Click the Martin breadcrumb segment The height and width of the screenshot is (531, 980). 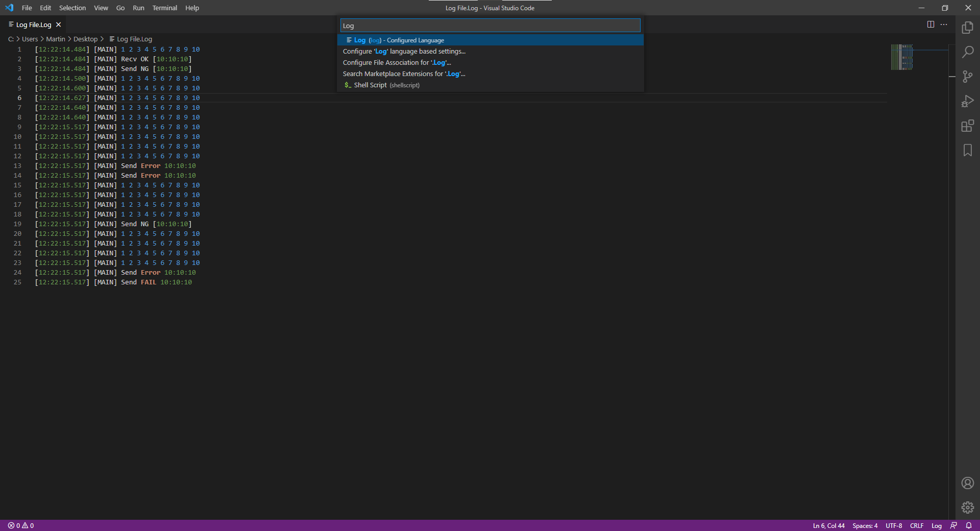(x=56, y=39)
